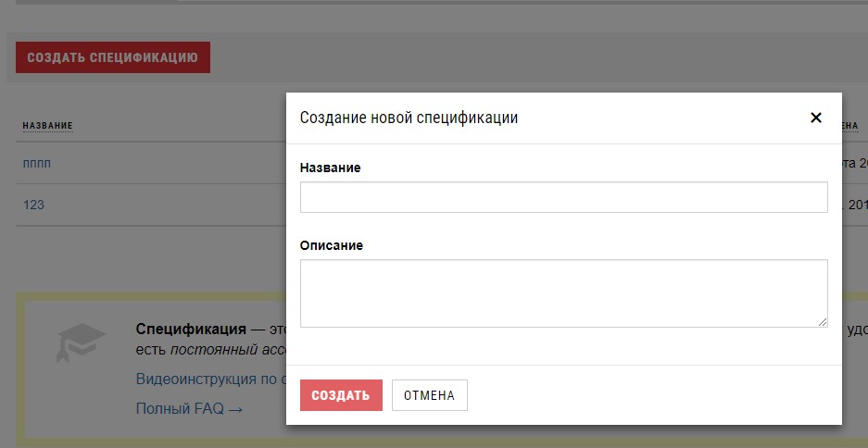
Task: Sort by the НАЗВАНИЕ column header
Action: point(47,126)
